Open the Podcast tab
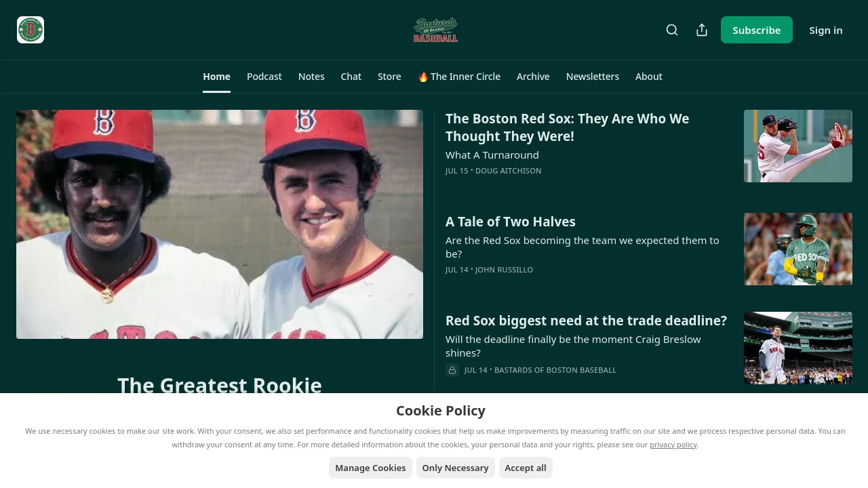This screenshot has width=868, height=488. pyautogui.click(x=264, y=77)
